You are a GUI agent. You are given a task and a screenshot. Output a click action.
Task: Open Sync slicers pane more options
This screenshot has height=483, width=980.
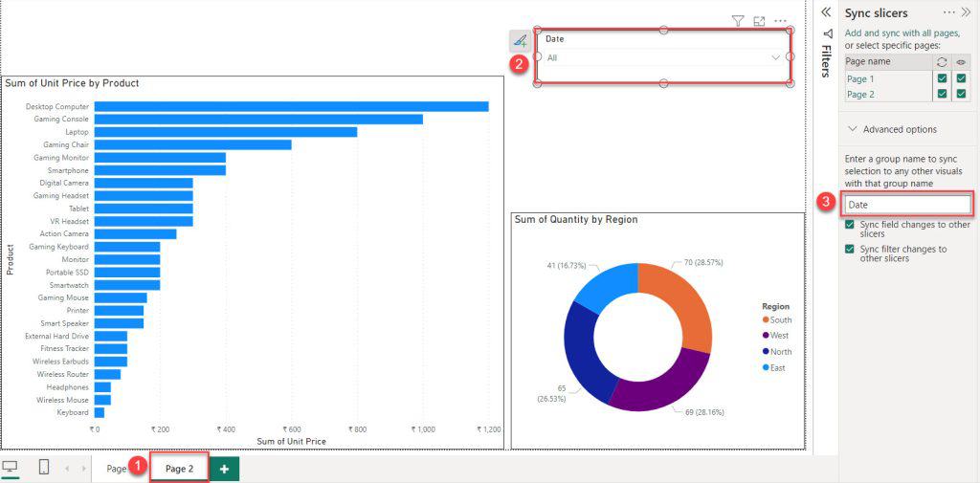pyautogui.click(x=949, y=12)
